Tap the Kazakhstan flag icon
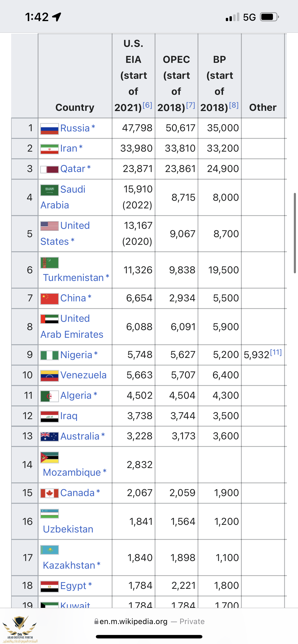 (49, 550)
